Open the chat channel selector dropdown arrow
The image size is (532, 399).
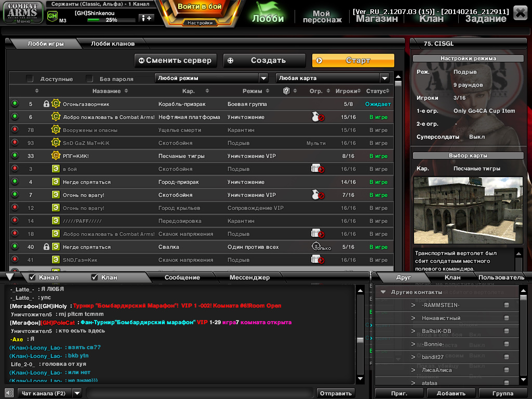[x=77, y=393]
